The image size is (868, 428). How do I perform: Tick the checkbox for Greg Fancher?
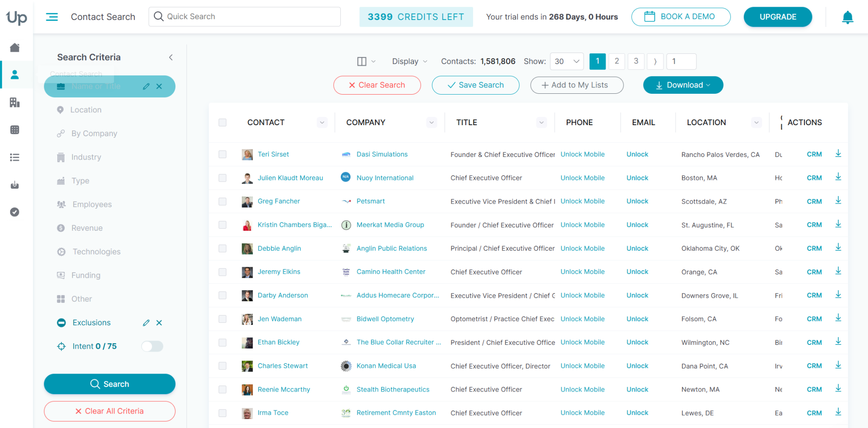(223, 201)
